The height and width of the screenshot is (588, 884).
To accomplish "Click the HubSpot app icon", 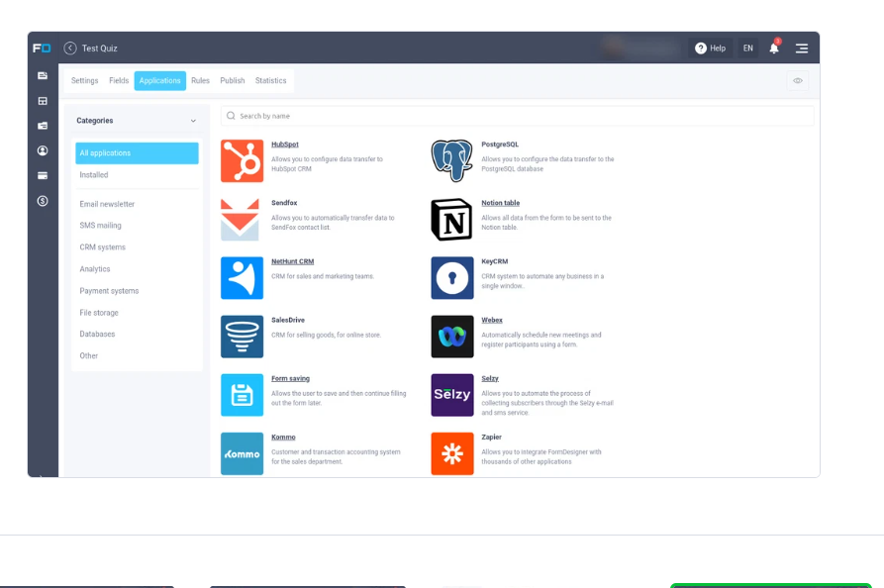I will pos(242,161).
